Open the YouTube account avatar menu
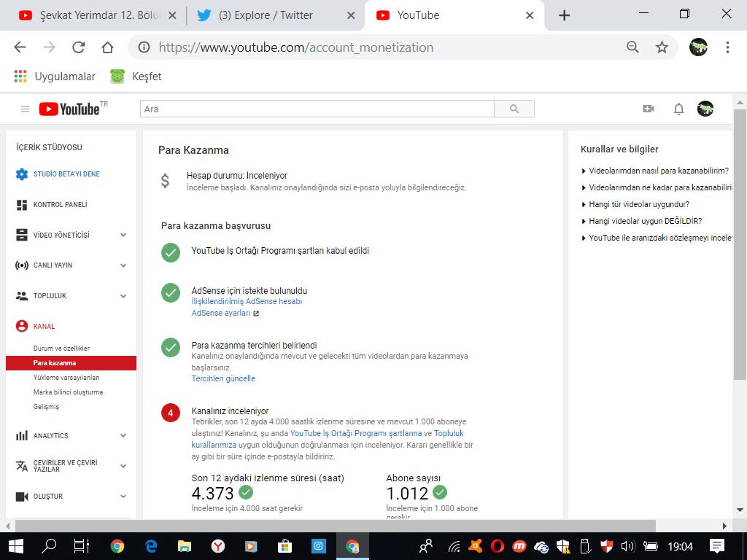 (705, 109)
